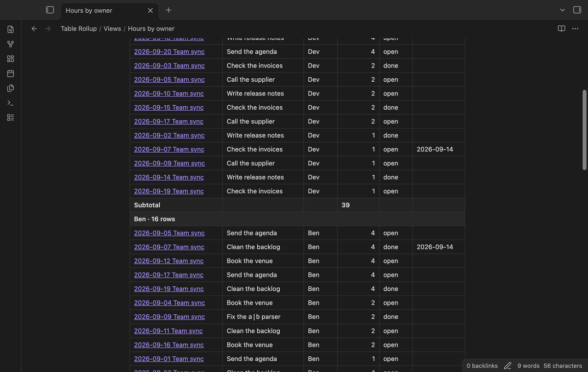Select due date 2026-09-14 in Check the invoices row
Image resolution: width=588 pixels, height=372 pixels.
[435, 149]
